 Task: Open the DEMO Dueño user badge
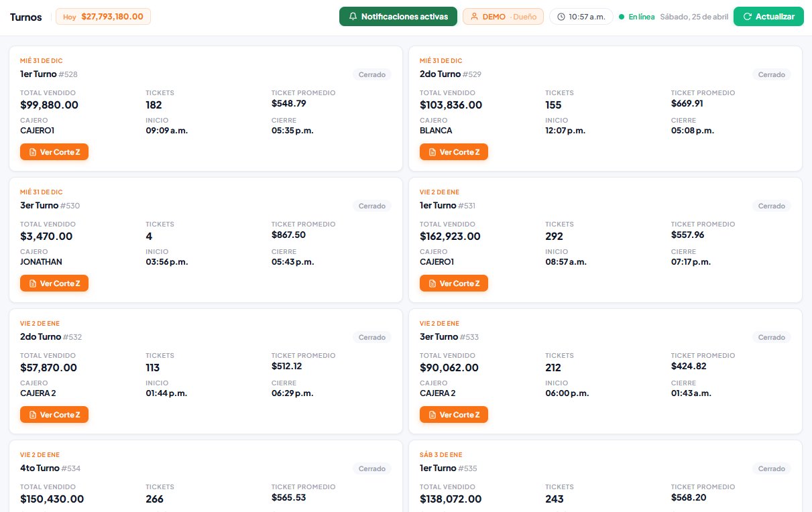pos(503,17)
